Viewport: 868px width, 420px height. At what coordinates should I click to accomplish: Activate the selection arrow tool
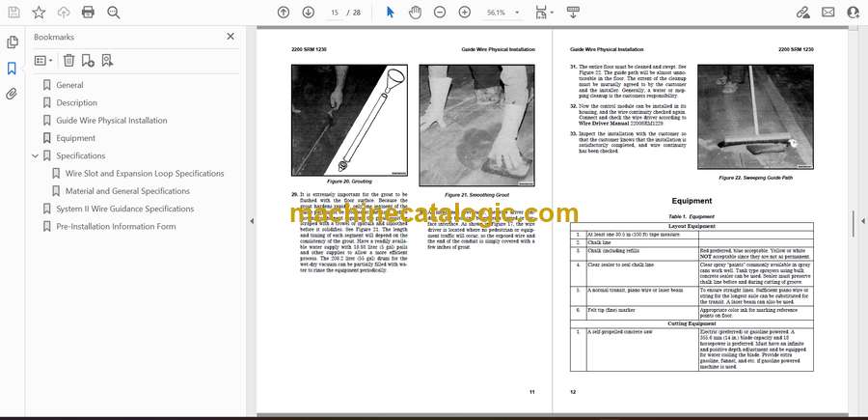391,13
